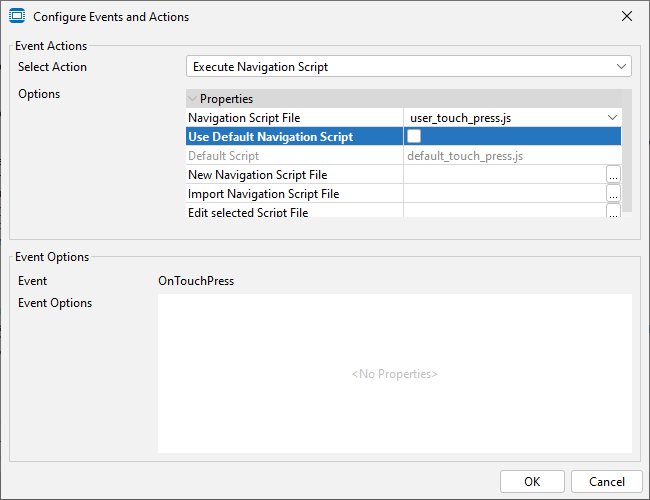The width and height of the screenshot is (650, 500).
Task: Click the Import Navigation Script File value field
Action: coord(505,194)
